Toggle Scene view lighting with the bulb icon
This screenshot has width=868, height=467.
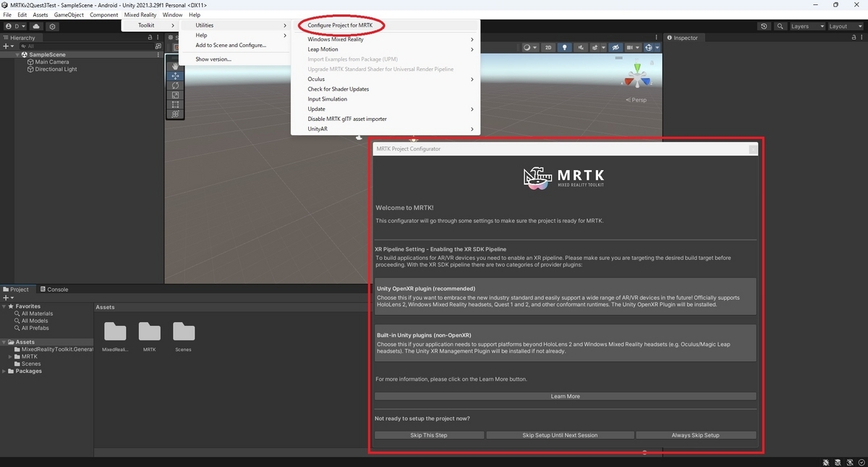(x=565, y=47)
